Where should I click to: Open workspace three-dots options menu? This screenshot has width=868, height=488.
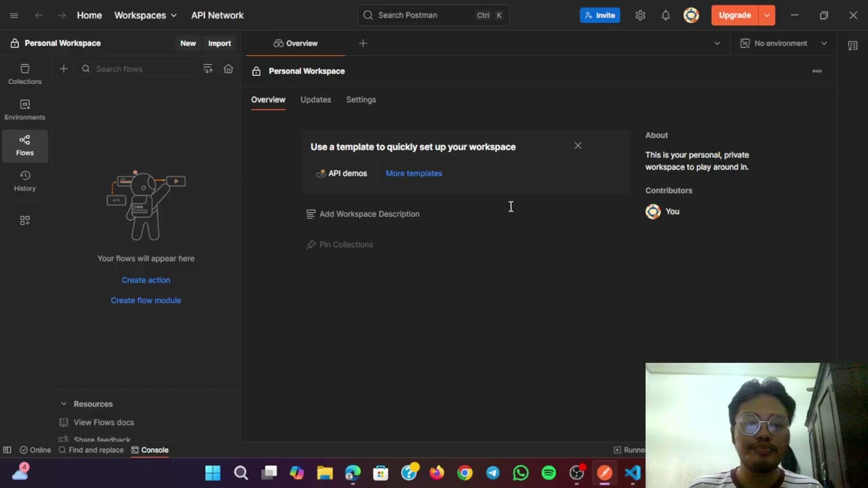tap(817, 71)
